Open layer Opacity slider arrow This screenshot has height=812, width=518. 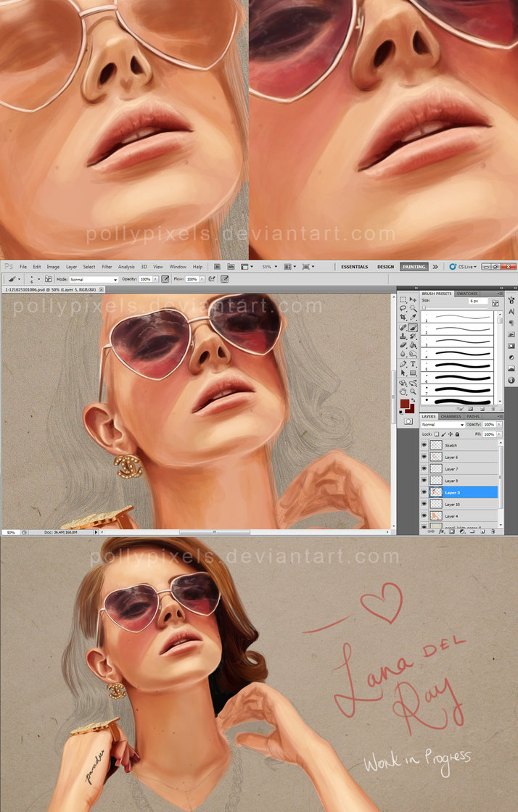point(499,425)
